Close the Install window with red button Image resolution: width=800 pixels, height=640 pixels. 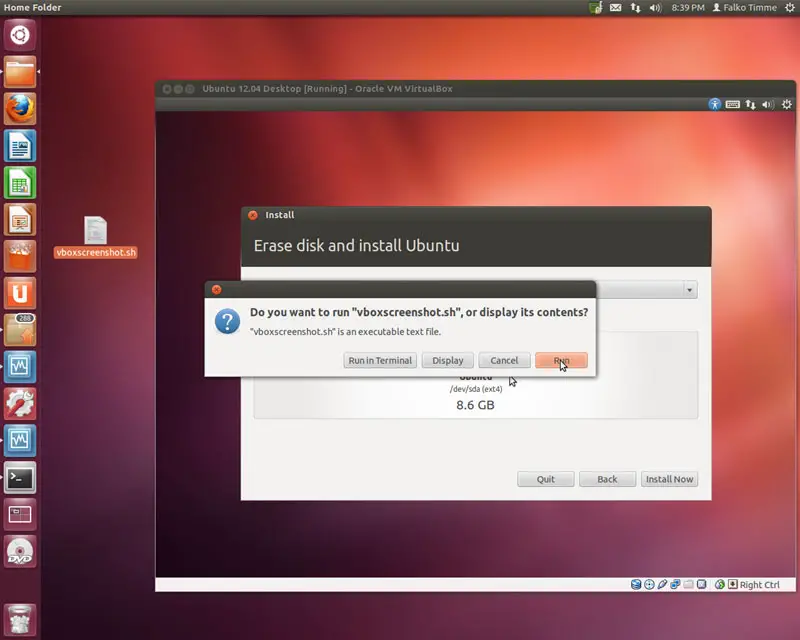[x=253, y=215]
